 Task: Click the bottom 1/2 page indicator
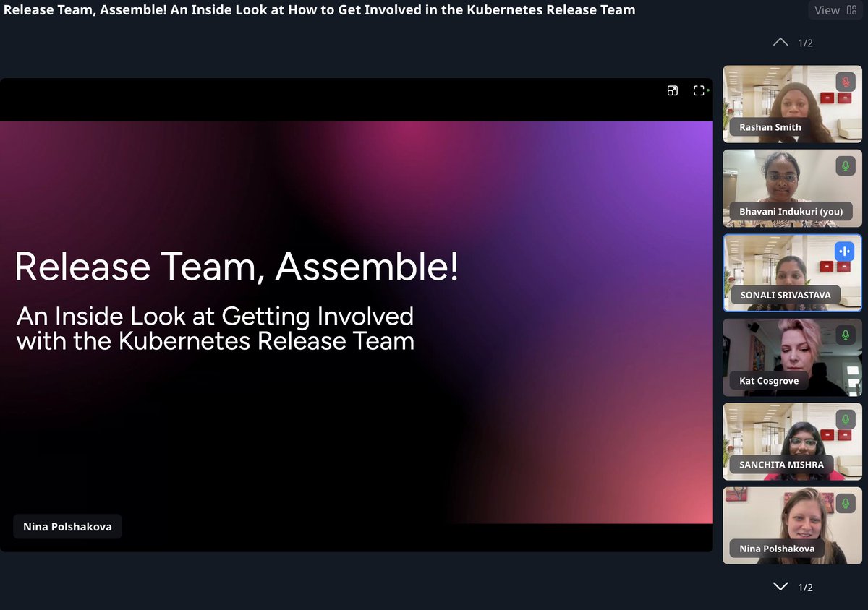pos(805,587)
